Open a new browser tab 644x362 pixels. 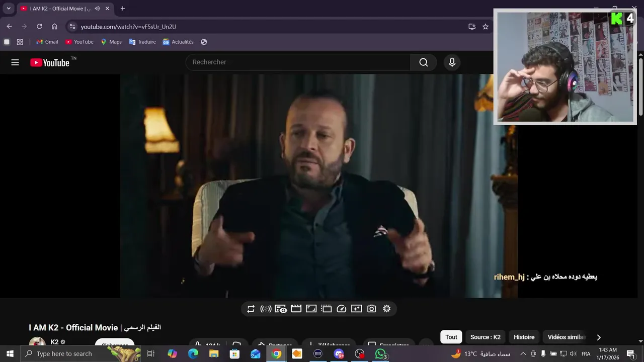122,9
